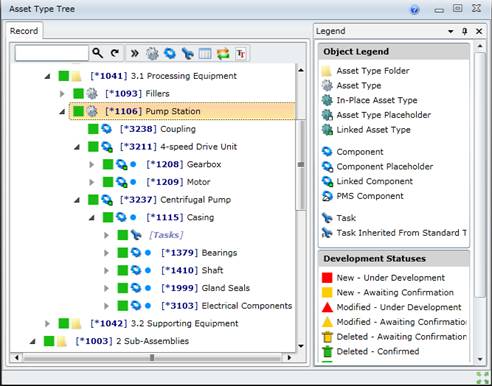
Task: Click the double chevron expand toolbar icon
Action: click(135, 53)
